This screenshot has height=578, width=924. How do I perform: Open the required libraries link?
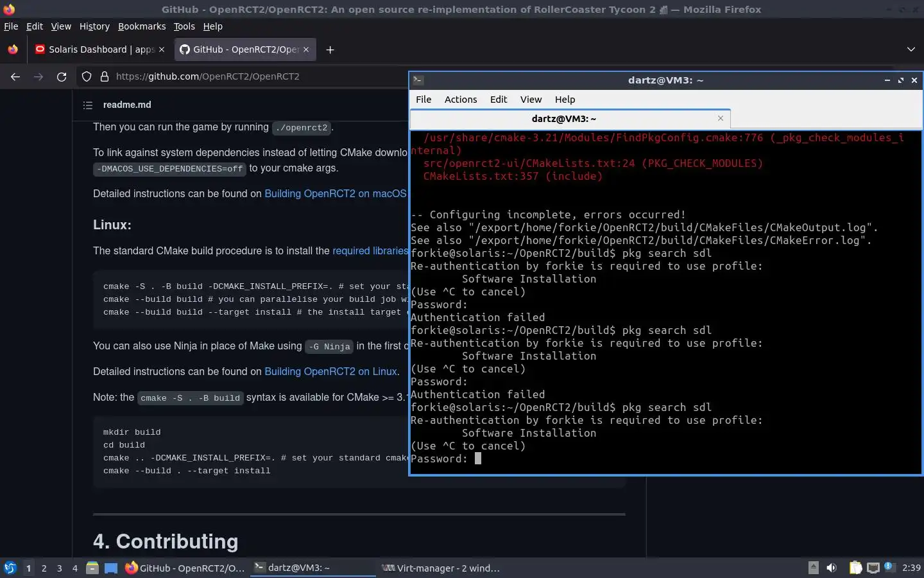370,251
